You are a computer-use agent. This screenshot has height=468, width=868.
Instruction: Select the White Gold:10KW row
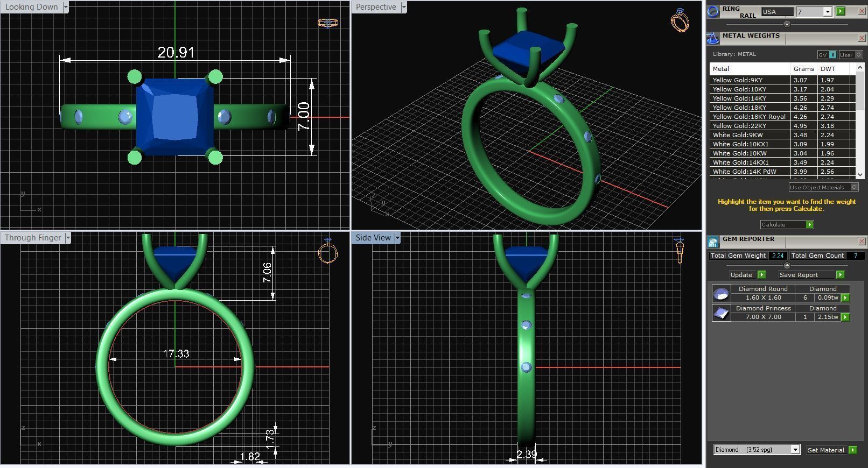782,153
